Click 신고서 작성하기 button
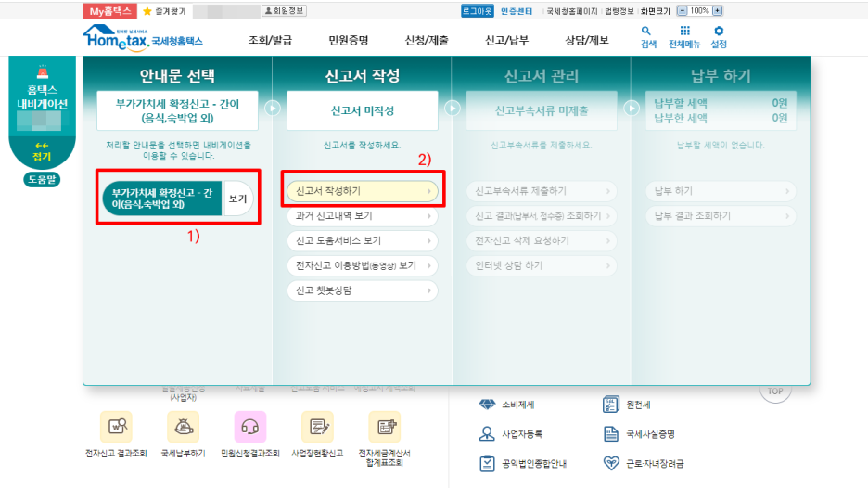 tap(363, 191)
